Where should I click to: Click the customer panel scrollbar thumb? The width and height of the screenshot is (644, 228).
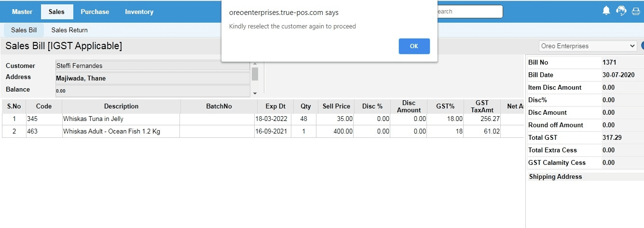255,74
